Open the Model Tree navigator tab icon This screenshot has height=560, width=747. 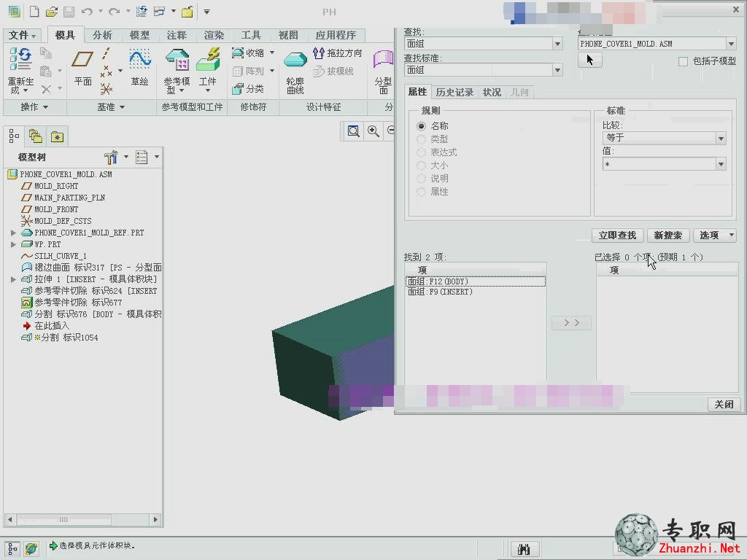click(x=15, y=136)
